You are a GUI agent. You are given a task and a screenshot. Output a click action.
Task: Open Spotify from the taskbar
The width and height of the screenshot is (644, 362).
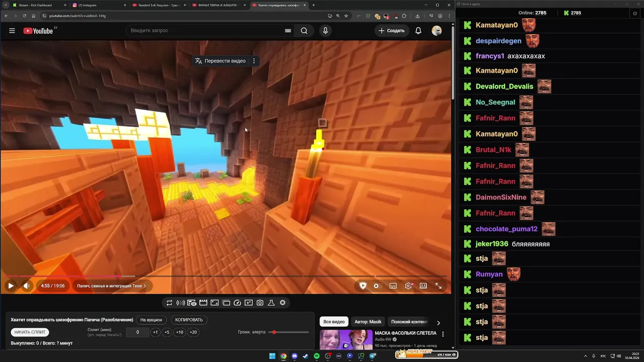316,356
